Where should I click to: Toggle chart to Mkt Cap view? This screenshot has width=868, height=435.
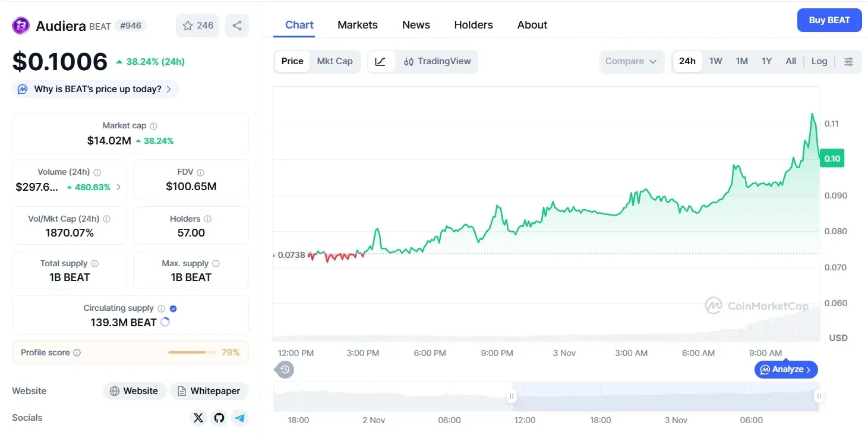click(x=334, y=61)
